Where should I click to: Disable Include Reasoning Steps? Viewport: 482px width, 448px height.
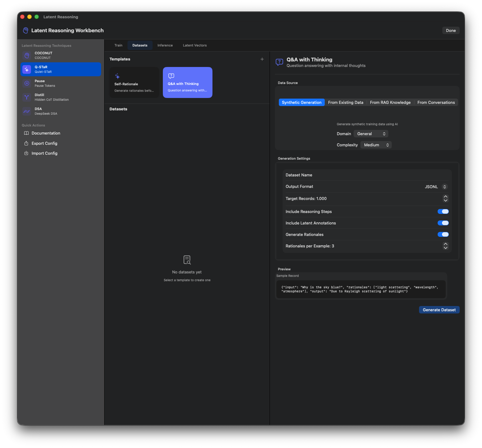[x=443, y=211]
